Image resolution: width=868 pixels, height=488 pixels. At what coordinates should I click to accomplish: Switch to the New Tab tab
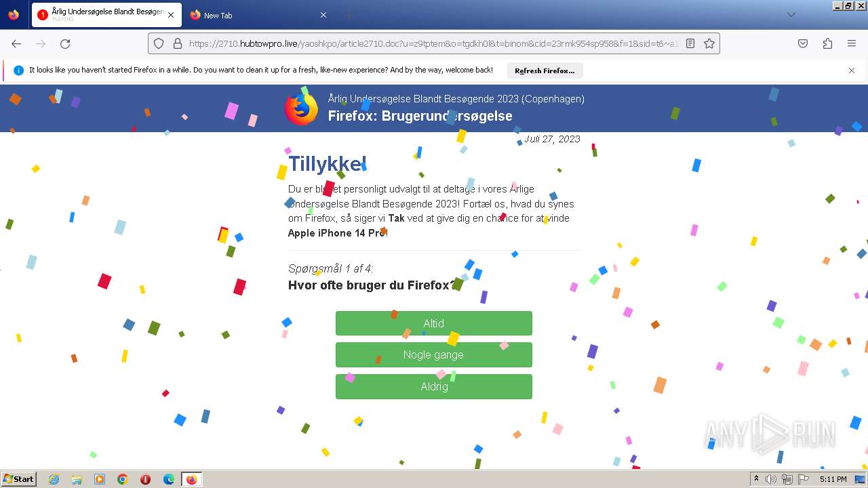coord(258,15)
